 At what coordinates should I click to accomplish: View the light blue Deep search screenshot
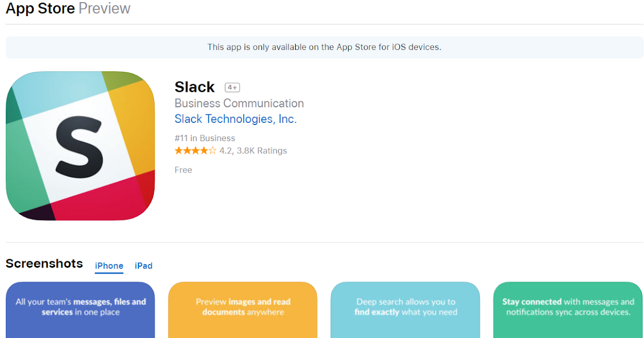point(405,310)
